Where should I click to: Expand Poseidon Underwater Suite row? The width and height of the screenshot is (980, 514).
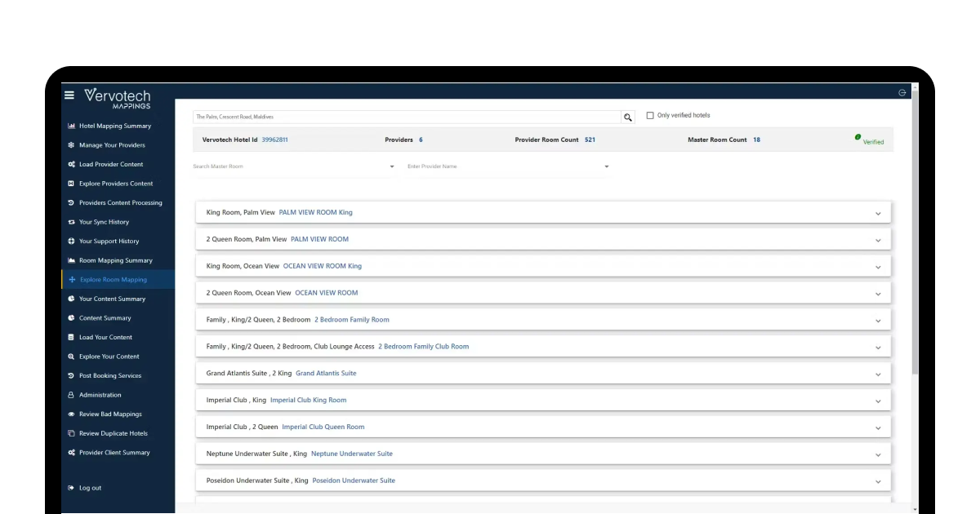click(x=543, y=481)
